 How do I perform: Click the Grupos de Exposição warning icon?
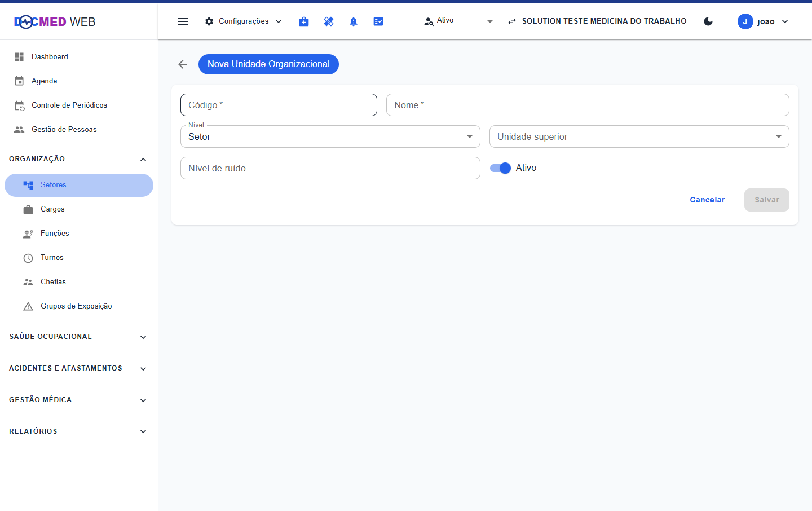pos(28,306)
